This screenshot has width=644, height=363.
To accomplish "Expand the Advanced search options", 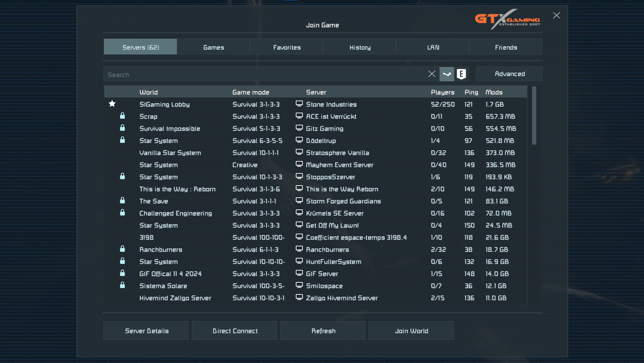I will [509, 74].
